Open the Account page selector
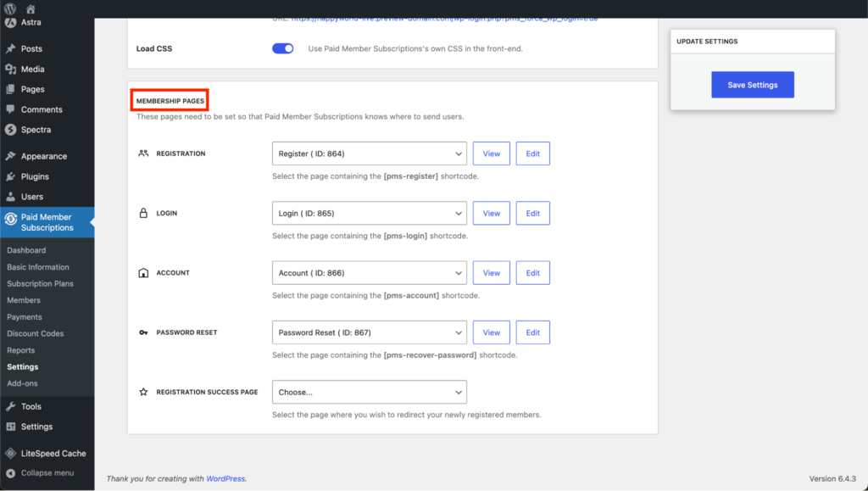The image size is (868, 491). [369, 272]
